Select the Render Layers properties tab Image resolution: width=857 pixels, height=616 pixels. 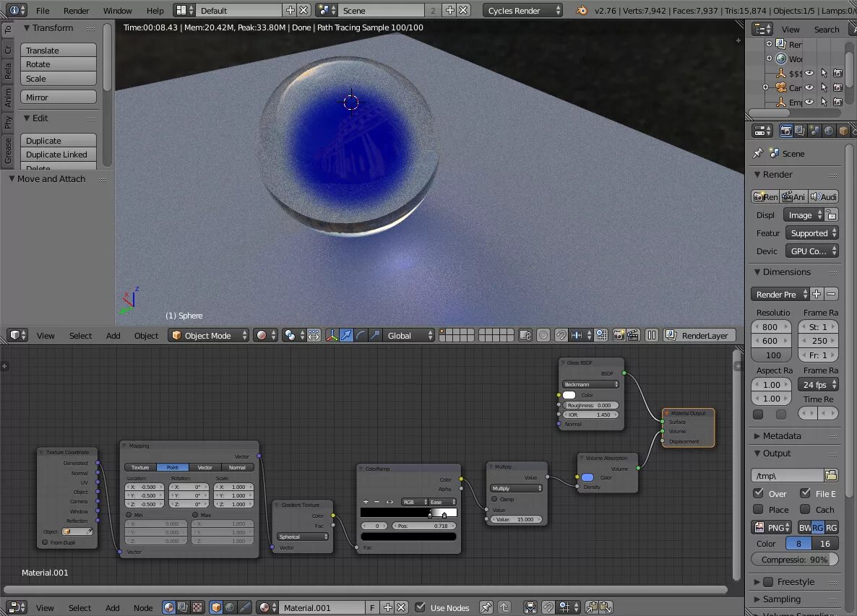point(800,131)
